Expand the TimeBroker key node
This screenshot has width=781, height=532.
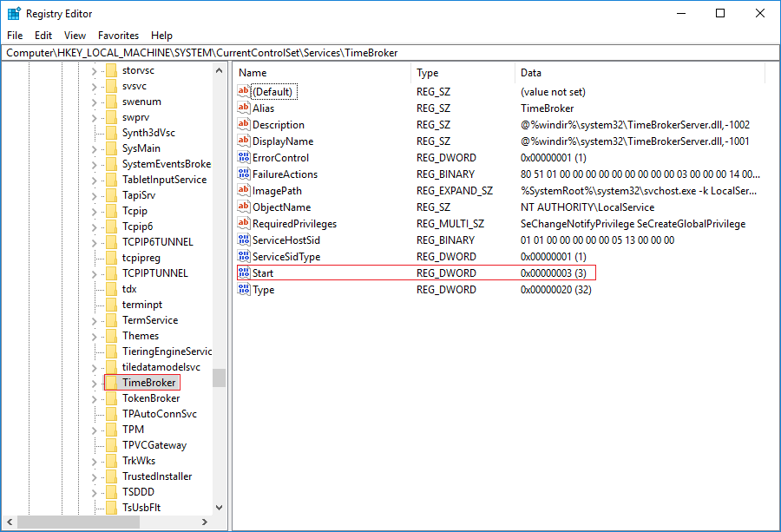point(95,383)
